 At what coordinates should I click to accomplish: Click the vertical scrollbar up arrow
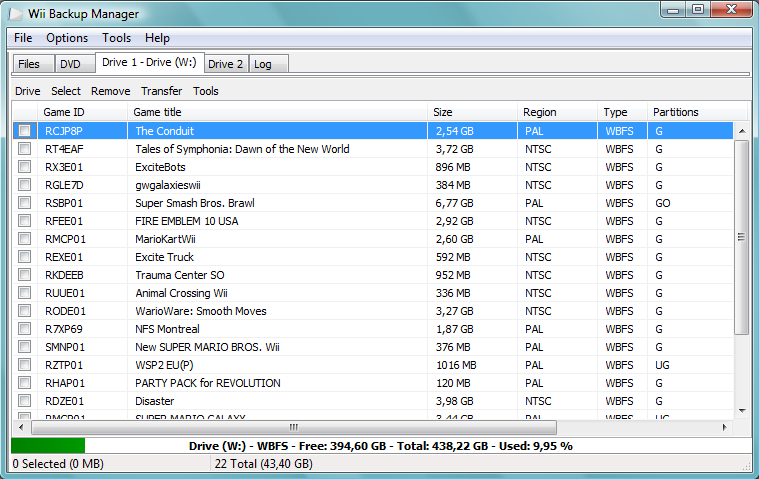[742, 131]
